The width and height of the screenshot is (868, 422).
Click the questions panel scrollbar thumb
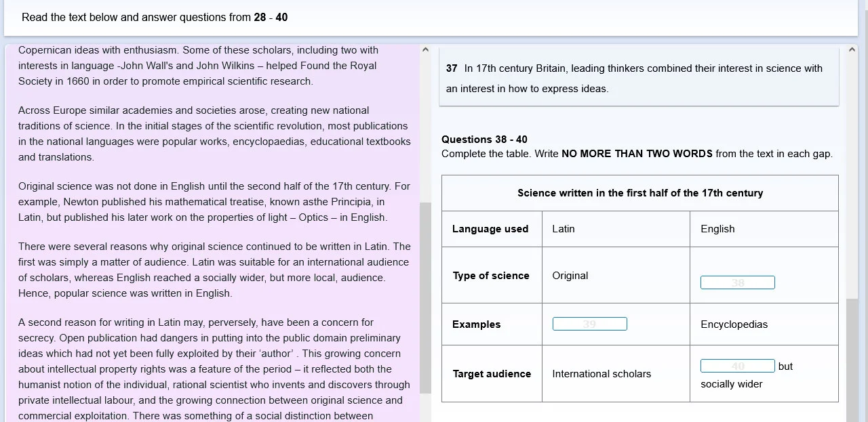point(852,360)
